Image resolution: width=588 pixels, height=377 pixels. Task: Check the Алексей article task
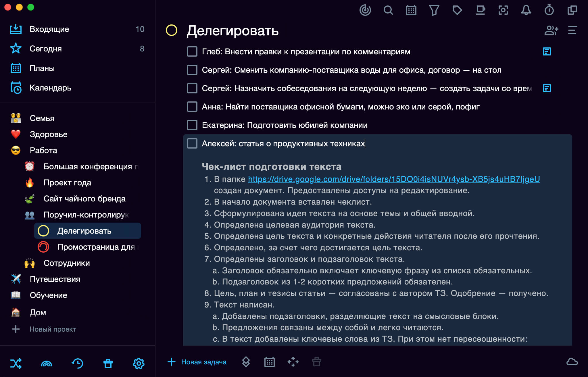(x=192, y=143)
